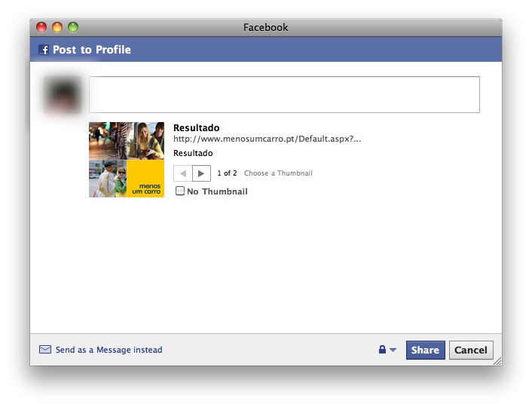Viewport: 532px width, 407px height.
Task: Click the Cancel button
Action: pyautogui.click(x=471, y=350)
